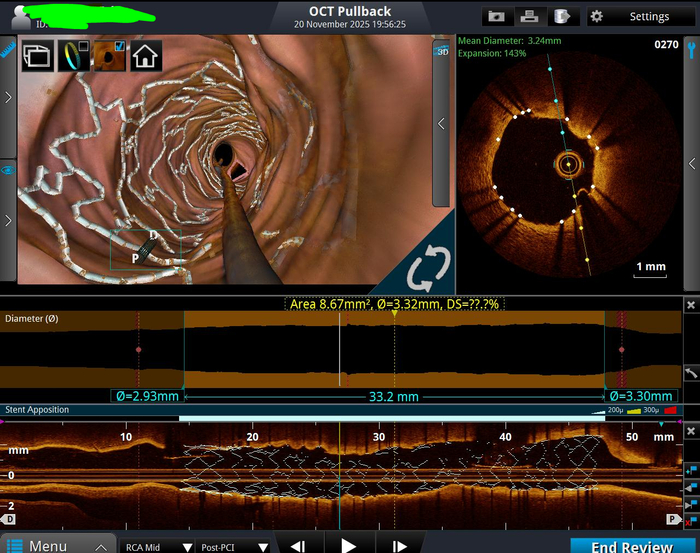Toggle the 3D view button
700x553 pixels.
coord(440,50)
